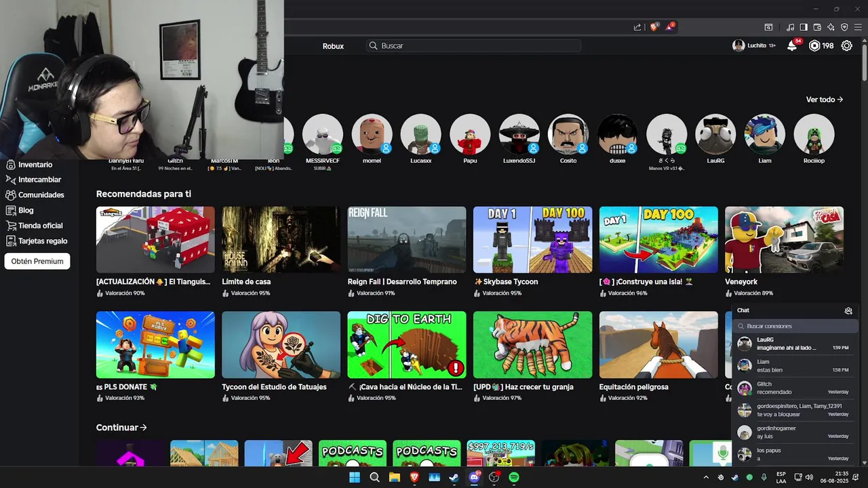Open the Reign Fall game thumbnail
868x488 pixels.
(x=407, y=240)
